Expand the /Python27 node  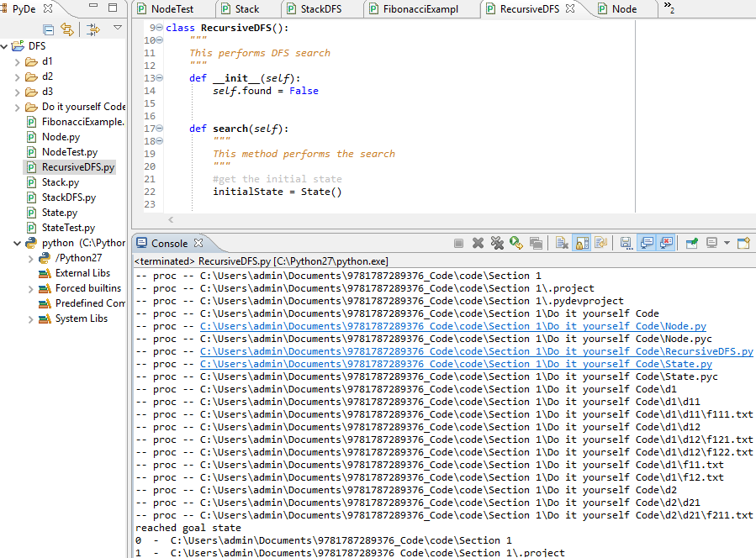point(31,259)
